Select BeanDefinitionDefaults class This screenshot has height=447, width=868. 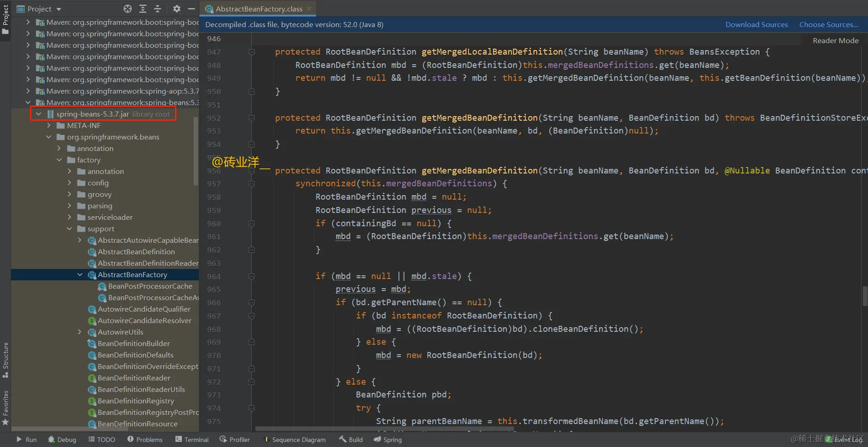(135, 355)
